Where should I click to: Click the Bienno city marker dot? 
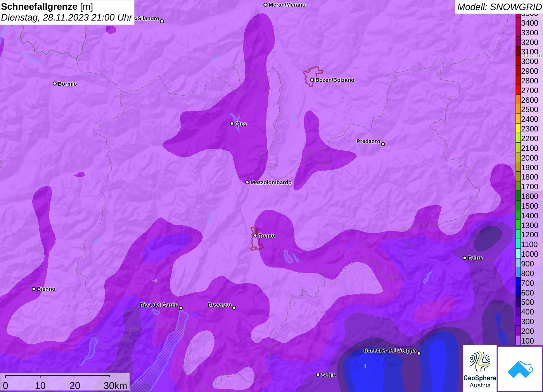[x=34, y=289]
